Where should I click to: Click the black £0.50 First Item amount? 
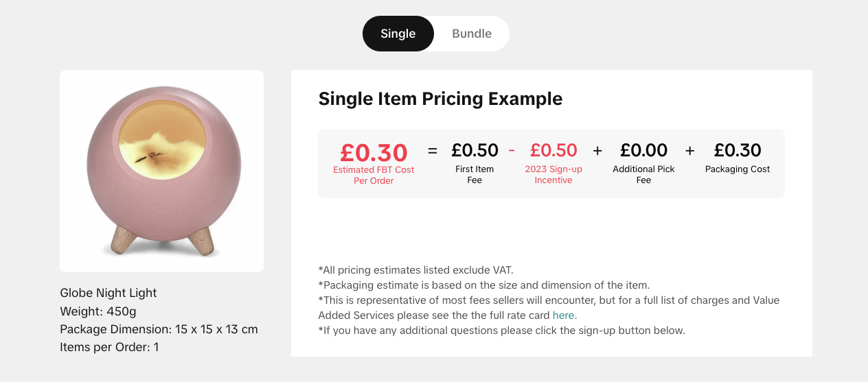click(475, 150)
